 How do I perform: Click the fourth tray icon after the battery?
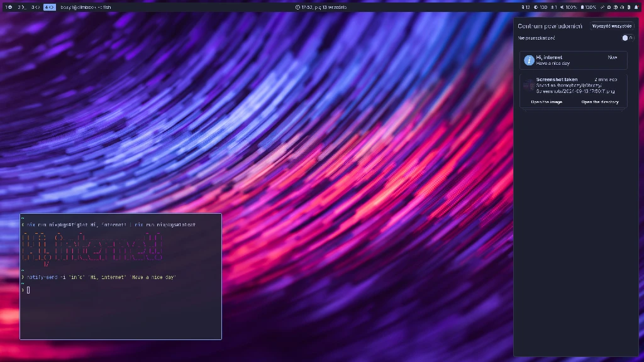point(622,7)
